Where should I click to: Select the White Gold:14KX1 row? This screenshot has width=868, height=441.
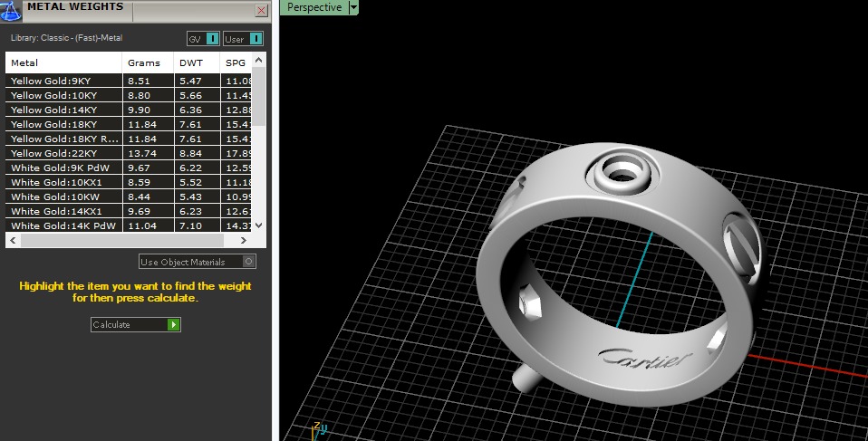point(129,211)
